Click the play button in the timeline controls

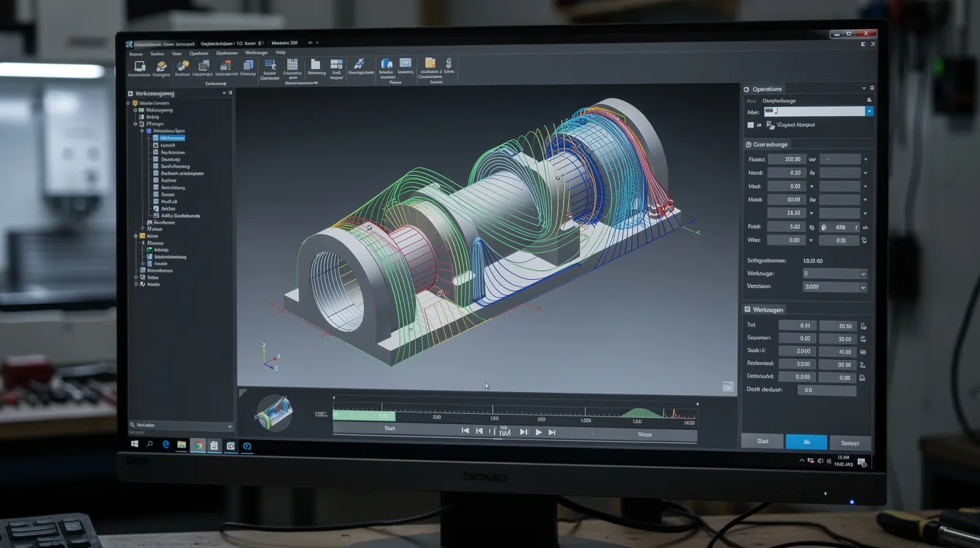[x=538, y=432]
